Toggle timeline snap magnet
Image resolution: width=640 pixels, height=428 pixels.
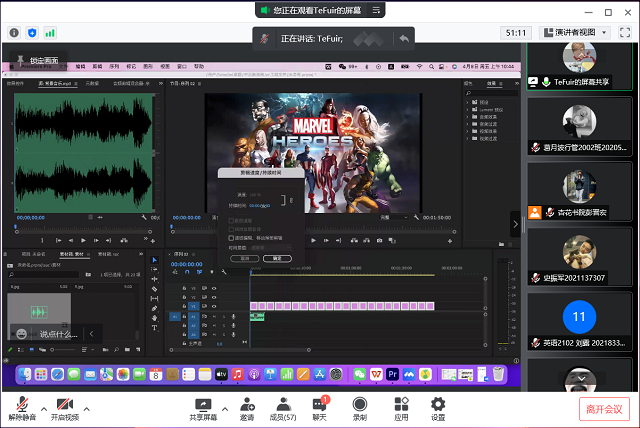point(187,272)
